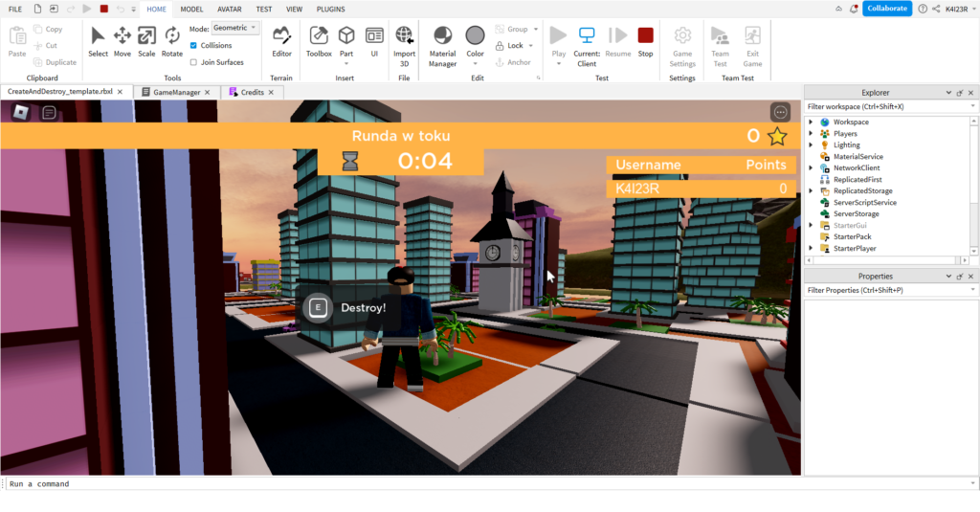Switch to the Credits tab
The image size is (980, 512).
click(252, 92)
